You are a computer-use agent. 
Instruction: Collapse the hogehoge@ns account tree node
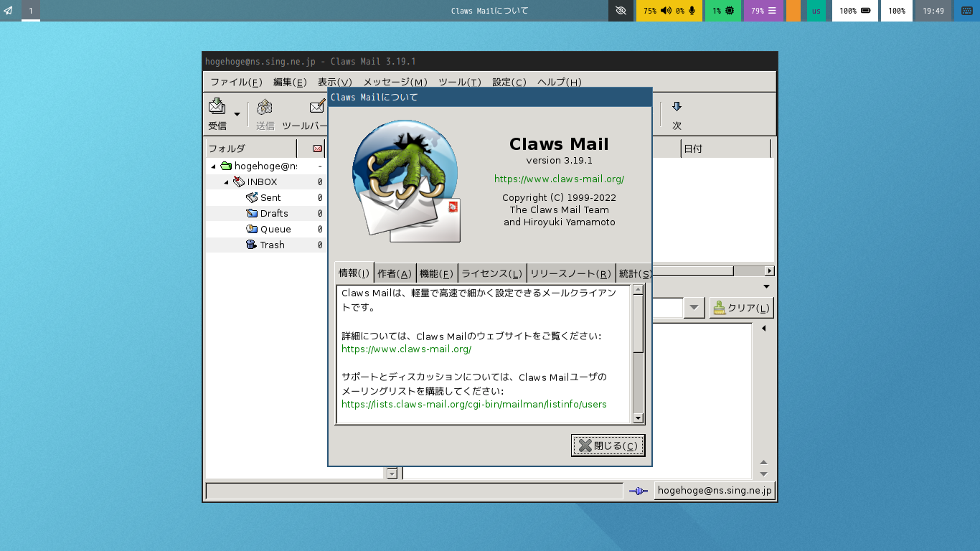(x=213, y=166)
